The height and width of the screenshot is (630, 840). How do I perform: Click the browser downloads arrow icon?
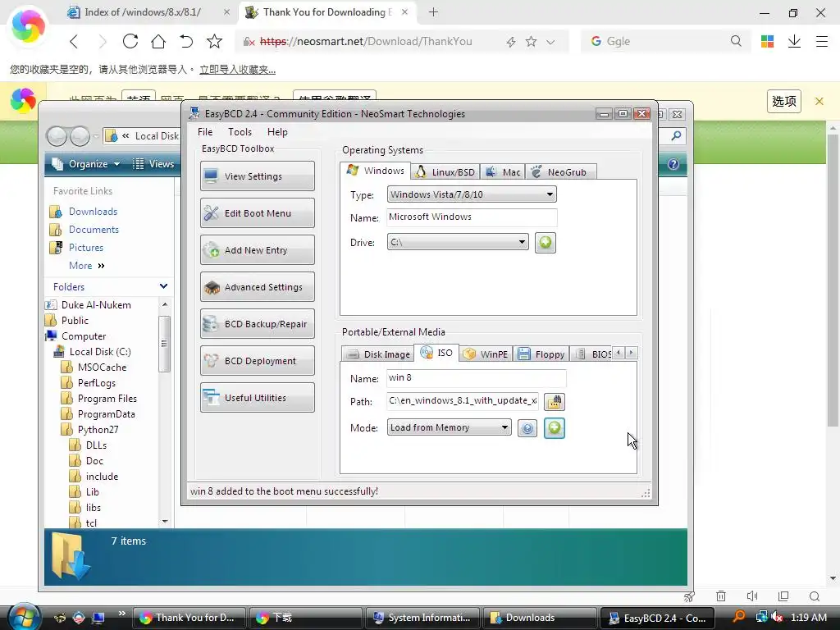click(x=794, y=41)
